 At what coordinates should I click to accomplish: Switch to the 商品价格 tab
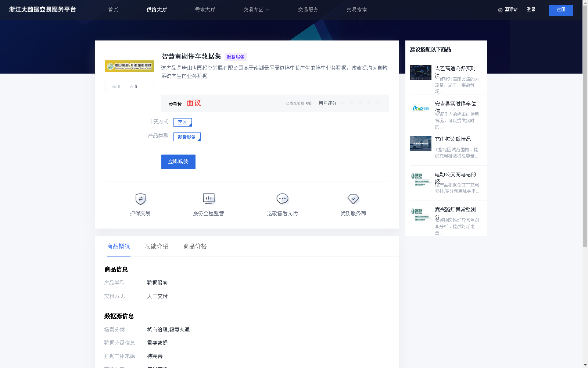click(195, 246)
